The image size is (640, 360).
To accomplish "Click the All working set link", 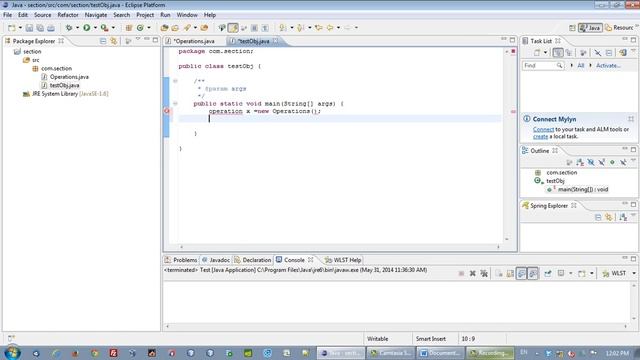I will 580,65.
